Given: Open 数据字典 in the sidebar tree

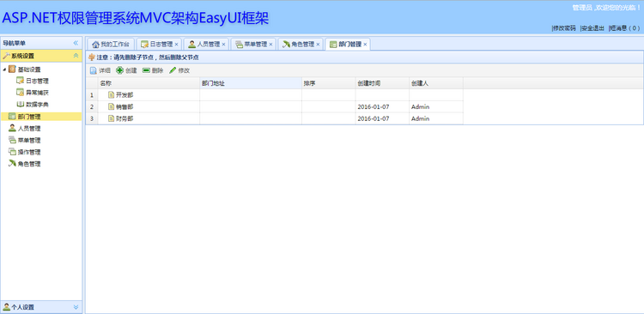Looking at the screenshot, I should (x=37, y=105).
